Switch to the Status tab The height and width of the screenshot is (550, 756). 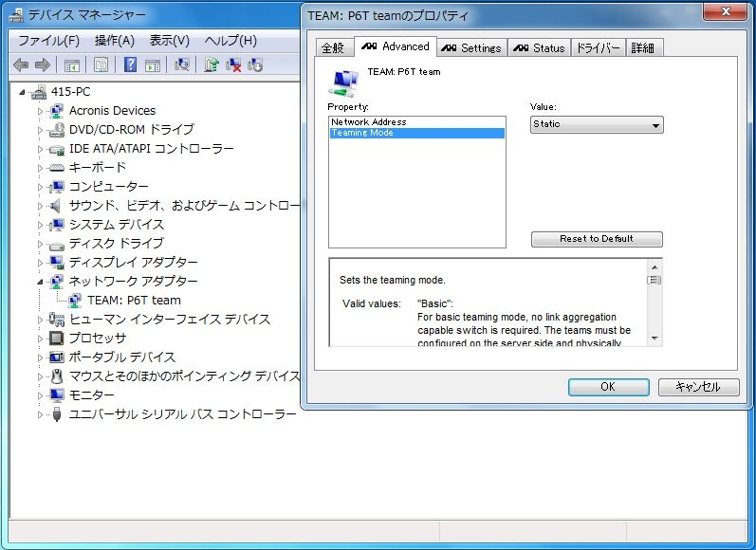point(539,47)
